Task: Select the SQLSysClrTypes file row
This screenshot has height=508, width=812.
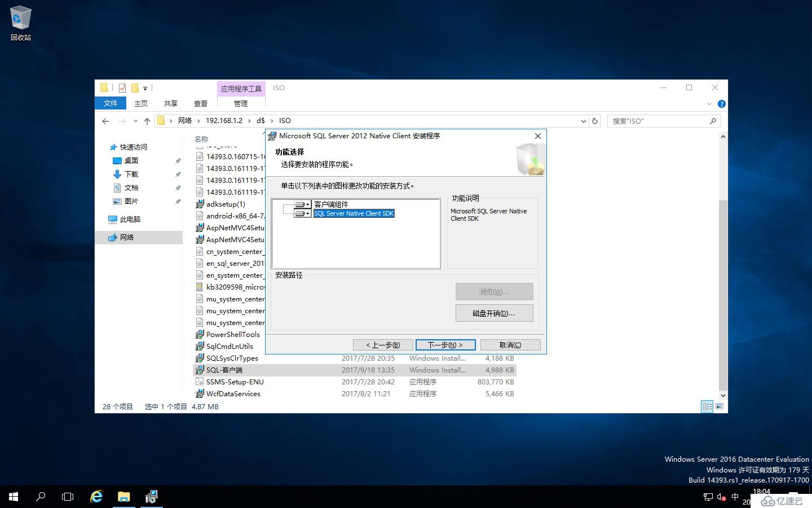Action: click(x=354, y=358)
